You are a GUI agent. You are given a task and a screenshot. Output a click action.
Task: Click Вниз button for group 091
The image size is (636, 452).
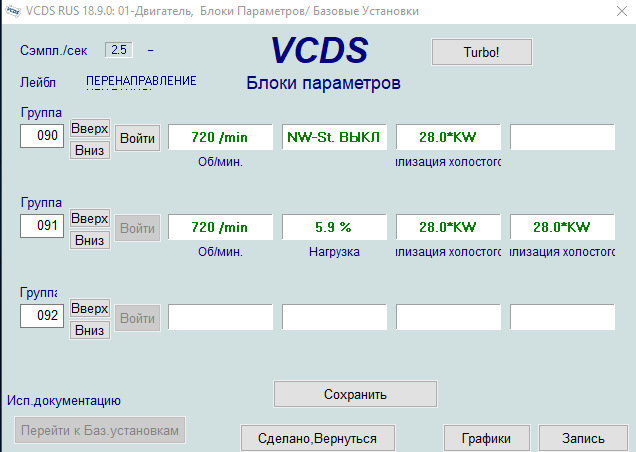[90, 240]
